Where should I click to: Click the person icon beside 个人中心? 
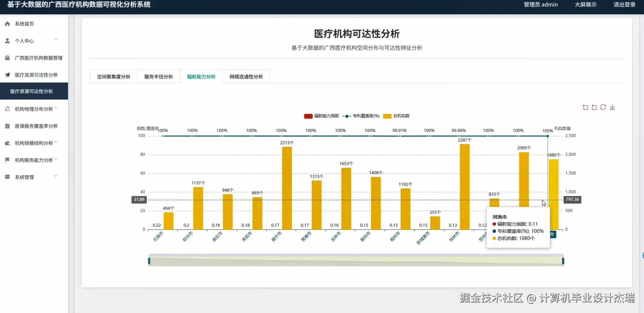[x=7, y=41]
